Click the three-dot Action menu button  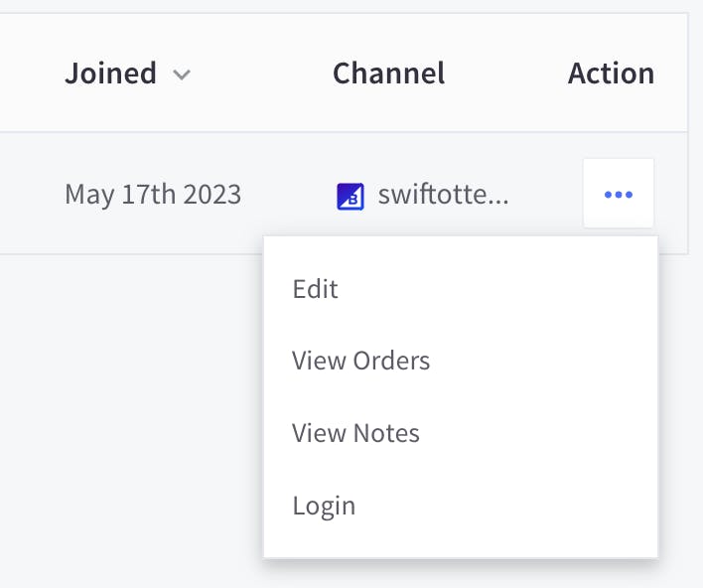click(x=618, y=194)
